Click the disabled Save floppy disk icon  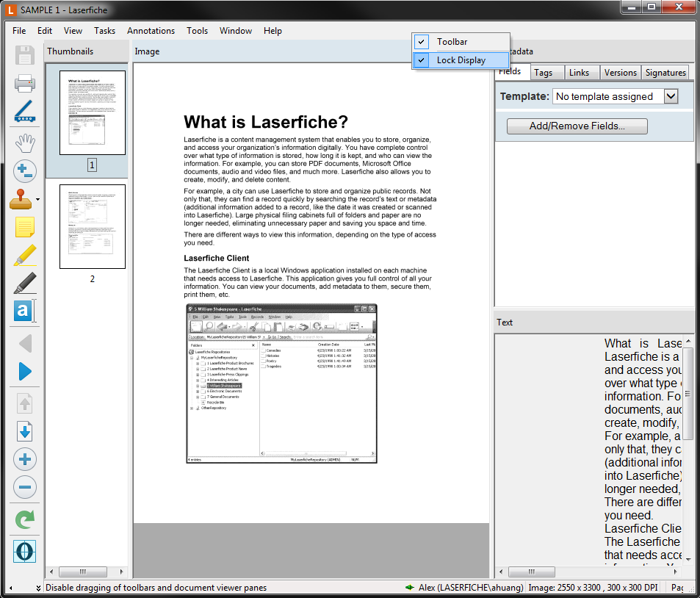[24, 56]
